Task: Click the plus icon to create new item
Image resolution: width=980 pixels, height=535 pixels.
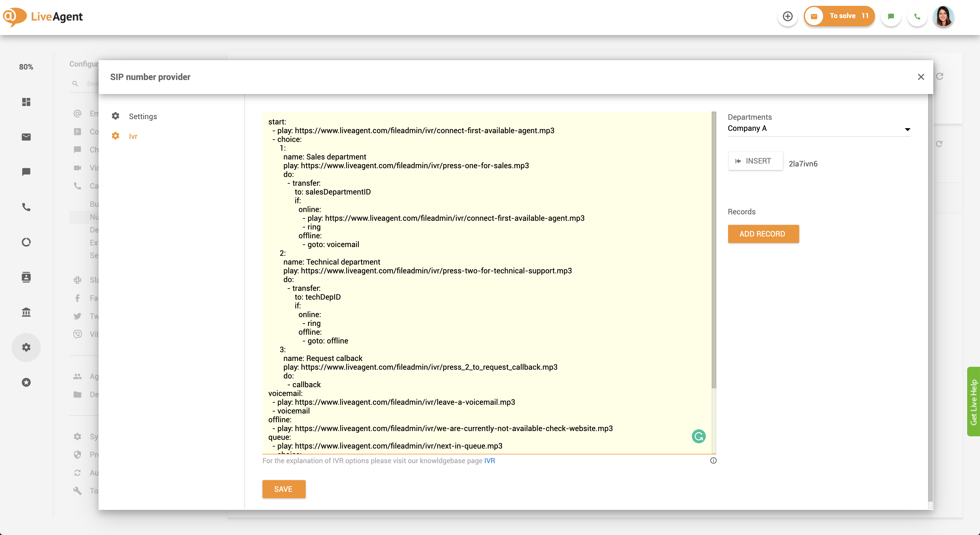Action: [x=787, y=16]
